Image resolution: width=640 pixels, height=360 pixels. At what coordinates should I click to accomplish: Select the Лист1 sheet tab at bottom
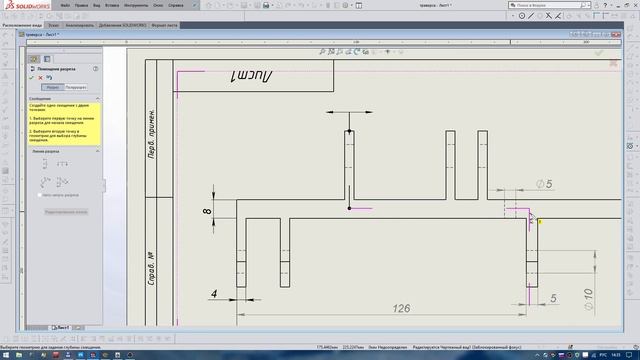tap(60, 328)
